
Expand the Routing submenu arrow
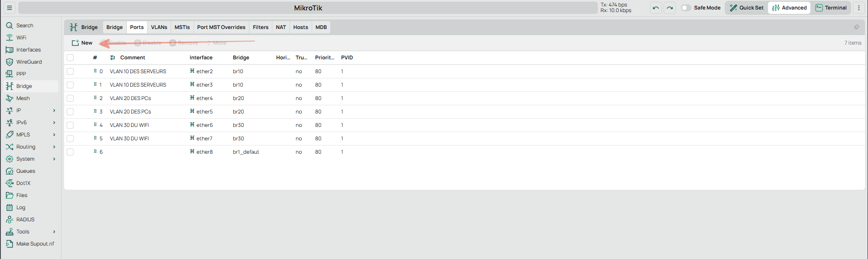(54, 147)
